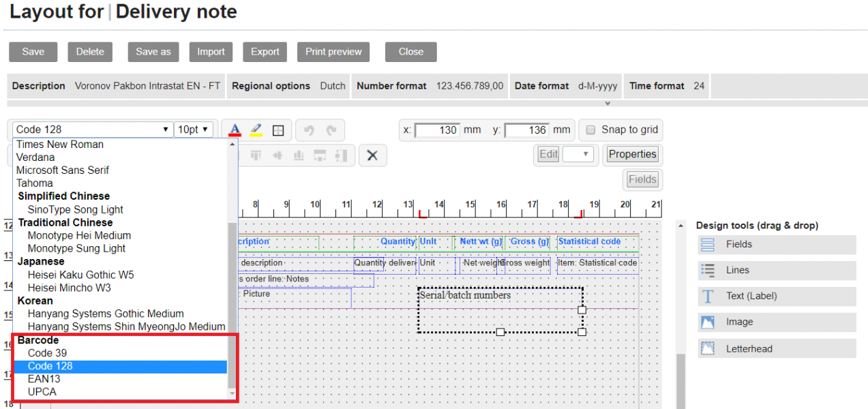The image size is (868, 409).
Task: Click the Save as button
Action: [153, 52]
